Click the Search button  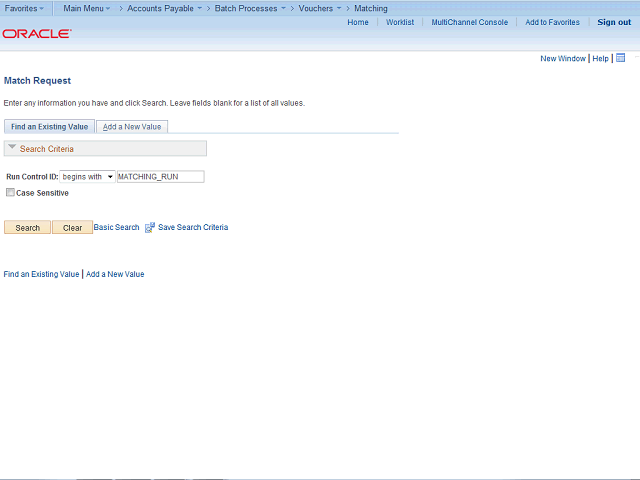tap(27, 227)
